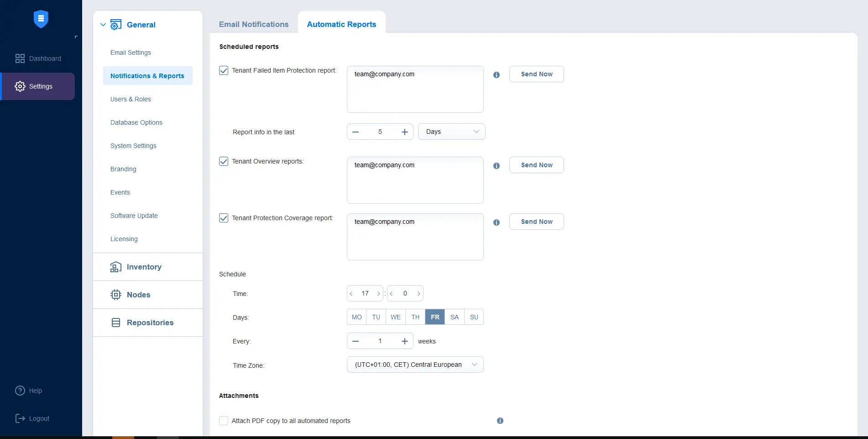Screen dimensions: 868x439
Task: Select the Settings gear icon
Action: (20, 86)
